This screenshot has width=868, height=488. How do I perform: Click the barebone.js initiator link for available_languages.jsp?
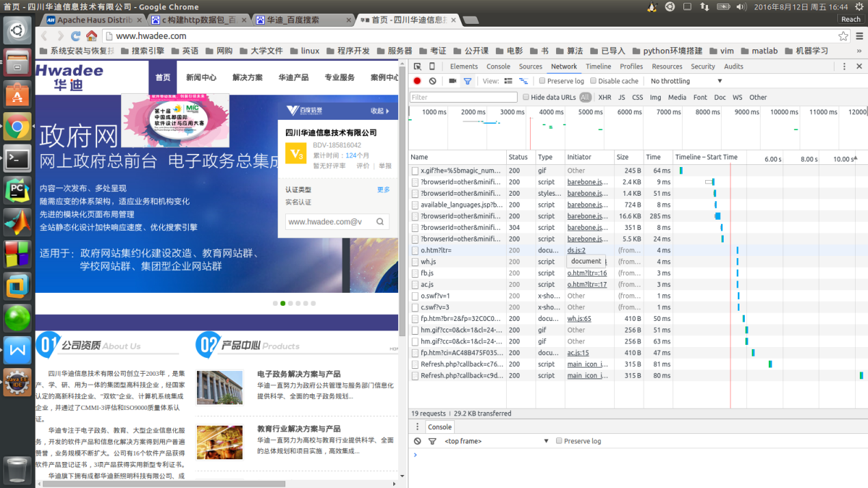pyautogui.click(x=588, y=205)
